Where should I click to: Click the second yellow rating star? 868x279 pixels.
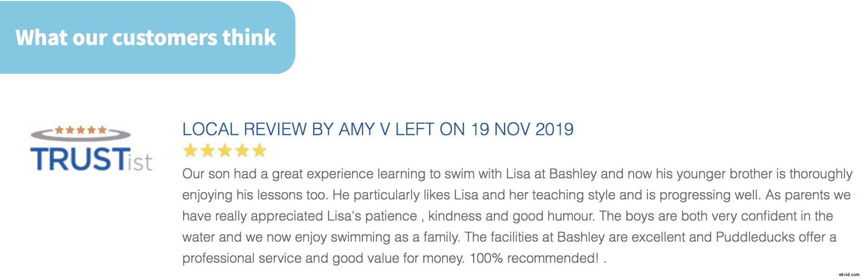pos(208,151)
